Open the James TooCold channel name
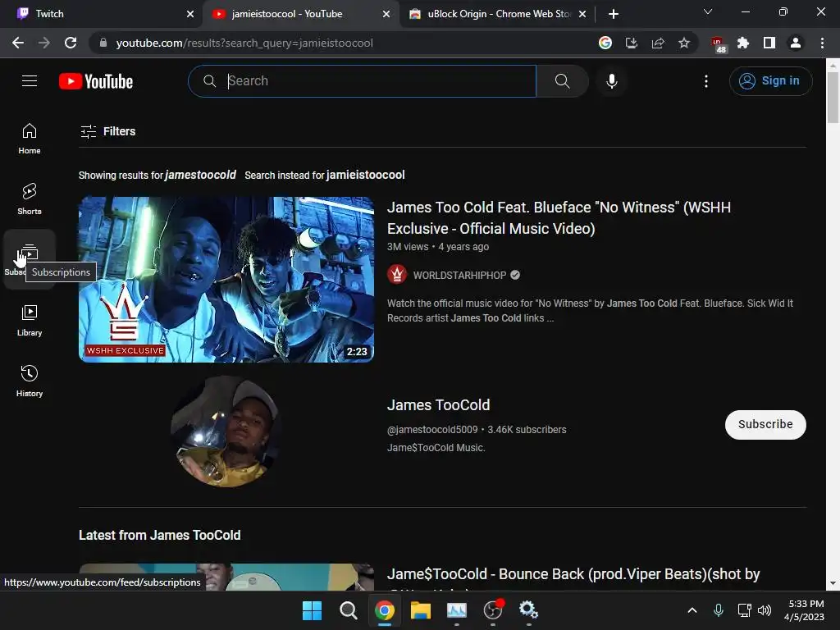Screen dimensions: 840x630 (438, 405)
